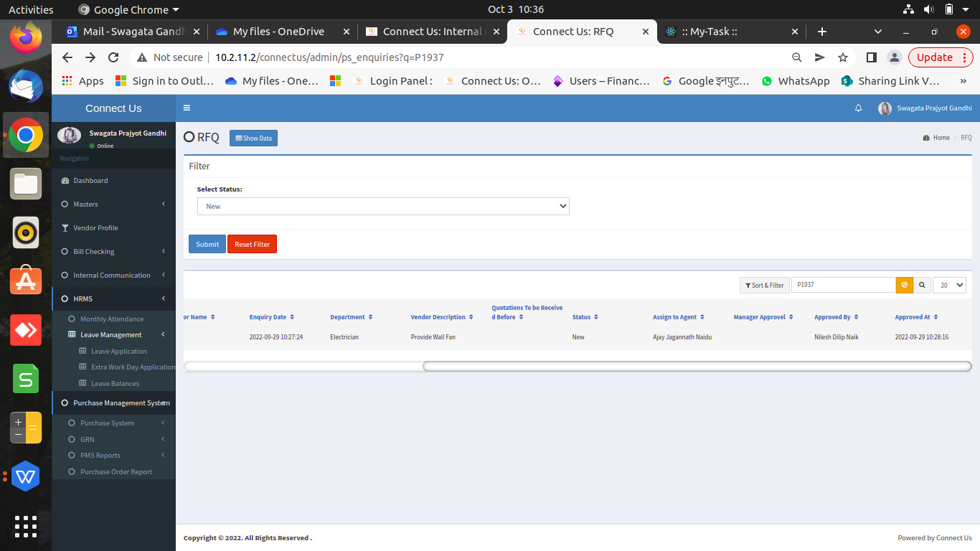Viewport: 980px width, 551px height.
Task: Open a new Chrome tab
Action: [822, 32]
